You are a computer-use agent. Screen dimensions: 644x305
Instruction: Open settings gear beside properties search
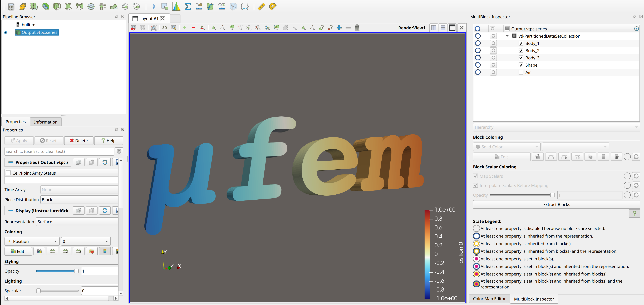pyautogui.click(x=119, y=151)
